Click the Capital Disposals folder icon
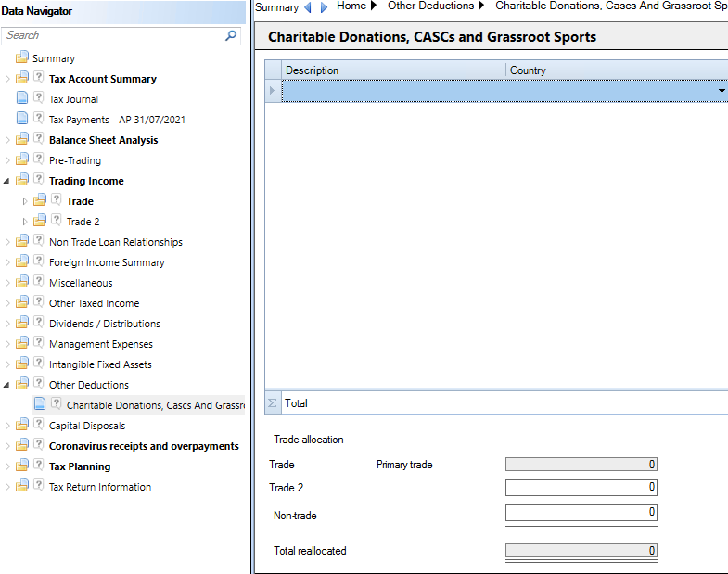Screen dimensions: 728x574 point(22,425)
